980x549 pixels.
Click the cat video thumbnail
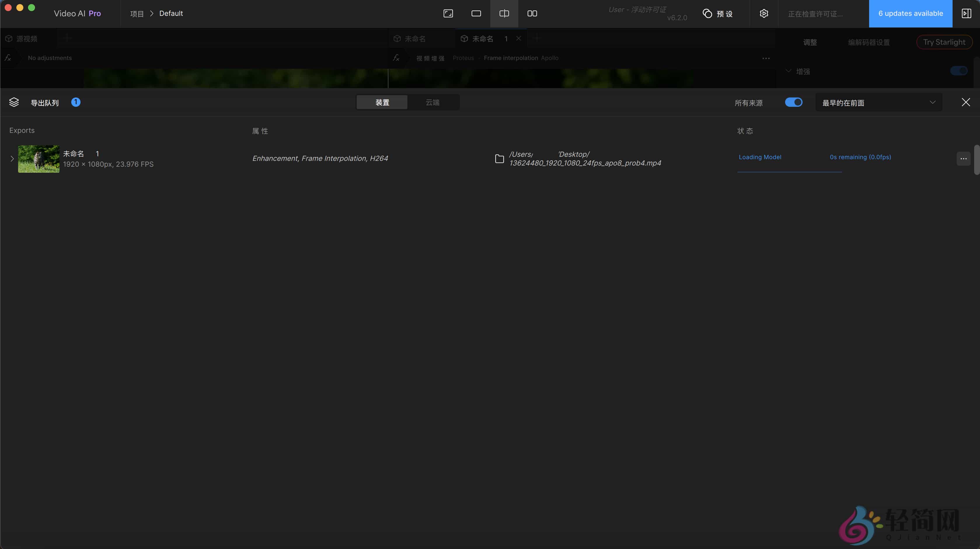click(x=39, y=159)
